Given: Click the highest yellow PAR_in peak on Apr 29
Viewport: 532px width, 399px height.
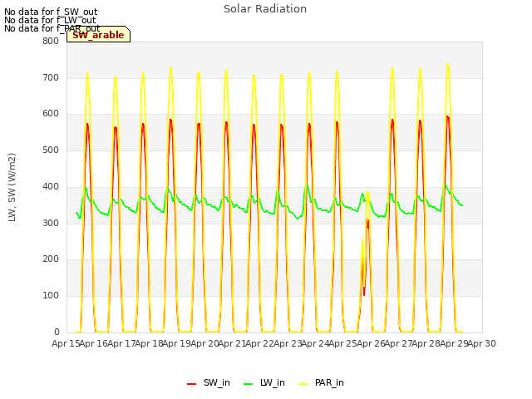Looking at the screenshot, I should (447, 65).
